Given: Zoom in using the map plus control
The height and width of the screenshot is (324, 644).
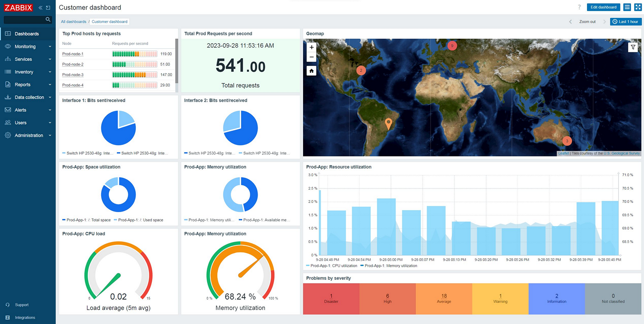Looking at the screenshot, I should click(x=311, y=47).
